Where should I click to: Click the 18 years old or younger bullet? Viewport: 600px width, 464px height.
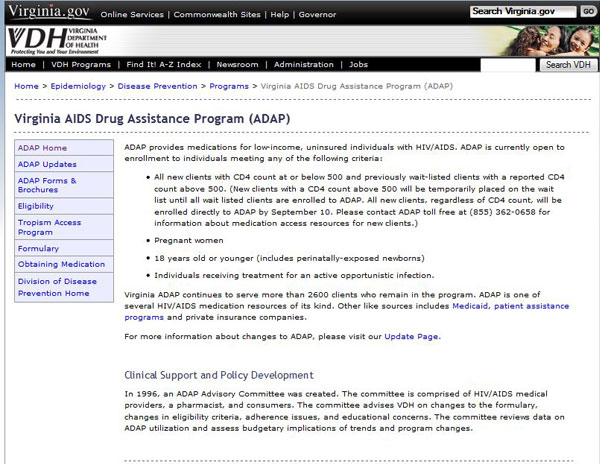tap(289, 258)
